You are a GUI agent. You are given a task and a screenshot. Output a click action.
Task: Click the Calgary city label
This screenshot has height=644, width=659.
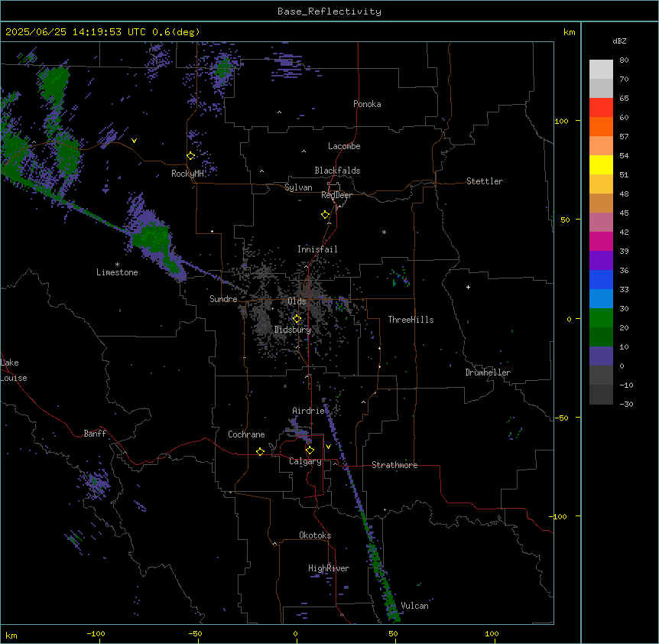(x=305, y=461)
